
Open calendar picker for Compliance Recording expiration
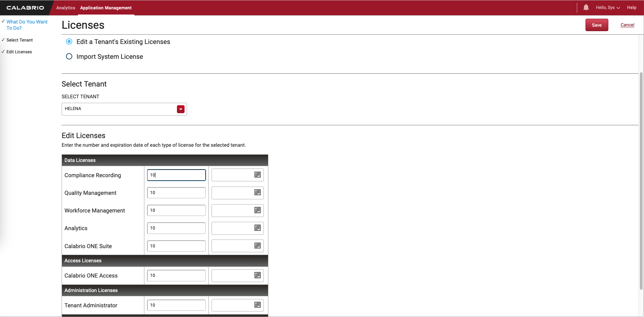click(257, 175)
